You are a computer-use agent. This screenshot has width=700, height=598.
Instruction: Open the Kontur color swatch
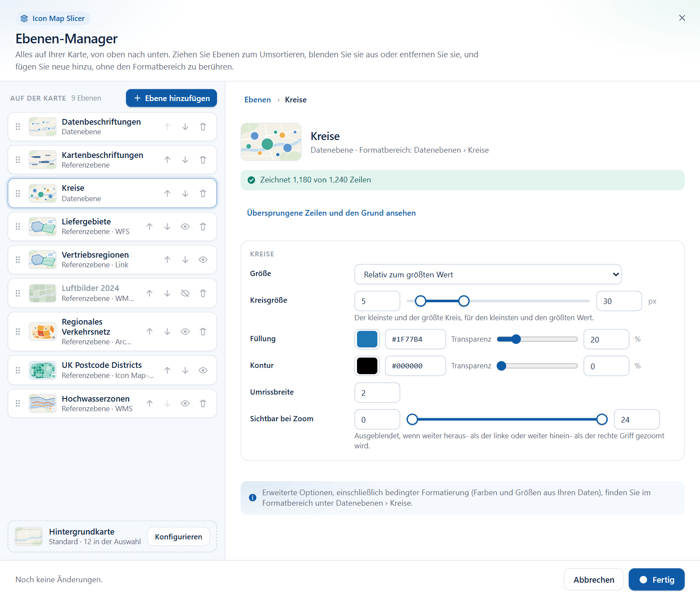[x=367, y=366]
